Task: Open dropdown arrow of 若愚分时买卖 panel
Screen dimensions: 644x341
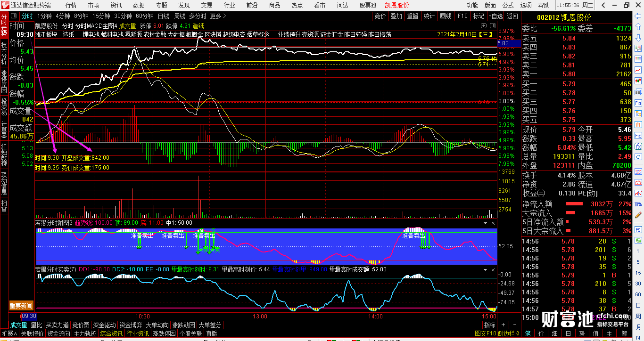Action: pyautogui.click(x=485, y=270)
